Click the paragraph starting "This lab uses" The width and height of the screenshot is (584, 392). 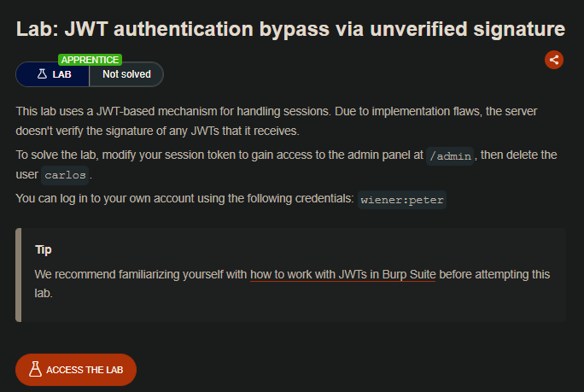[x=256, y=112]
